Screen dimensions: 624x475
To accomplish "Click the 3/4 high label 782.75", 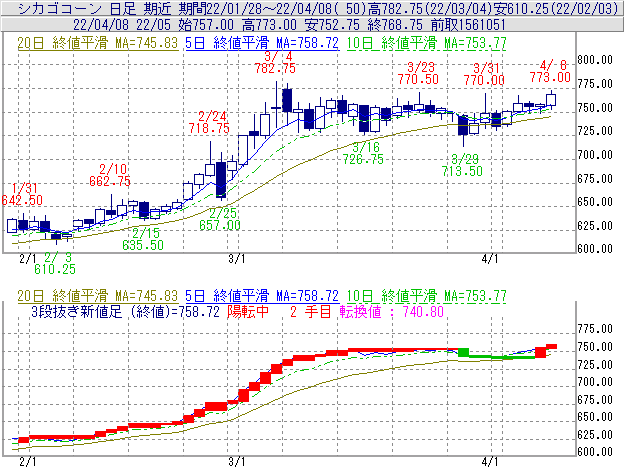I will pyautogui.click(x=275, y=68).
